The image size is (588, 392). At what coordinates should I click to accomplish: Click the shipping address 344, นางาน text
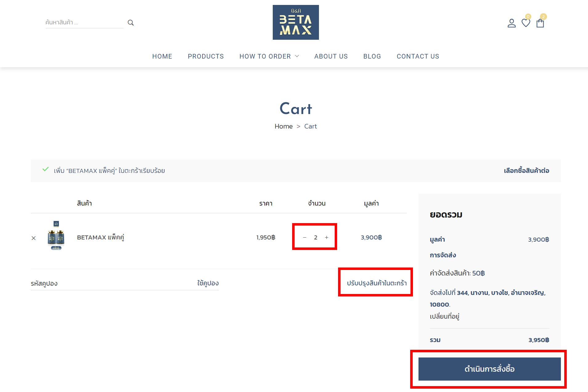(488, 298)
